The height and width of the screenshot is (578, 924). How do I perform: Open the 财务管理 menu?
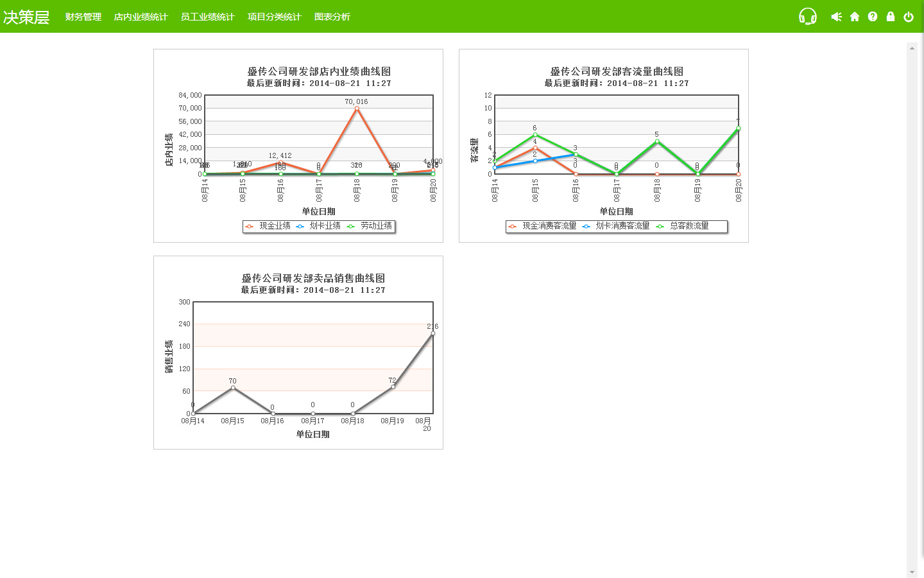(x=83, y=17)
